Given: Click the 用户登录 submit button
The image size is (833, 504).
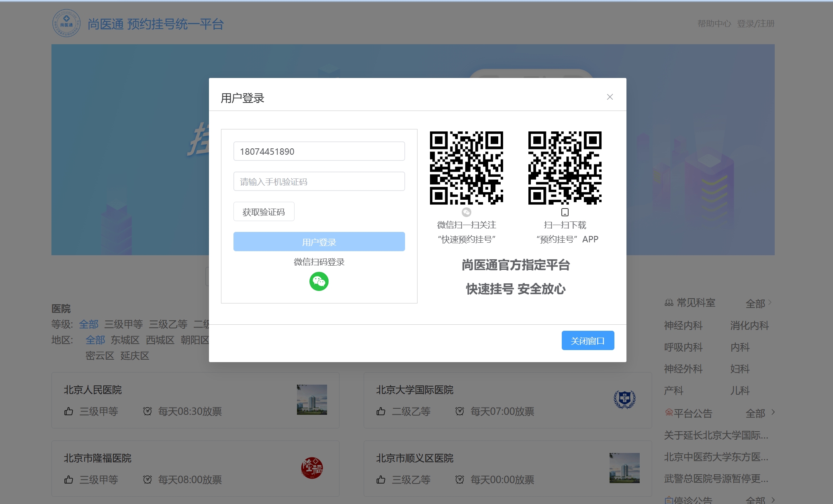Looking at the screenshot, I should [319, 242].
